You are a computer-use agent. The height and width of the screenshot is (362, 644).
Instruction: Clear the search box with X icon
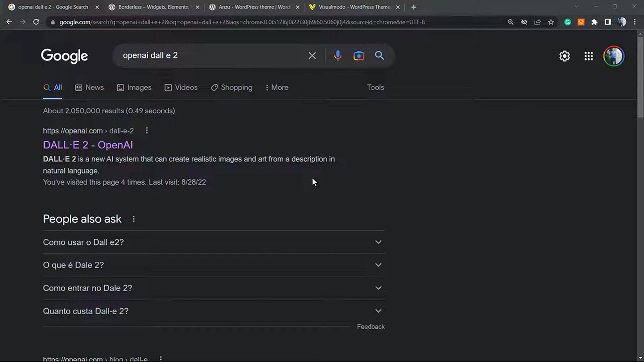tap(312, 56)
